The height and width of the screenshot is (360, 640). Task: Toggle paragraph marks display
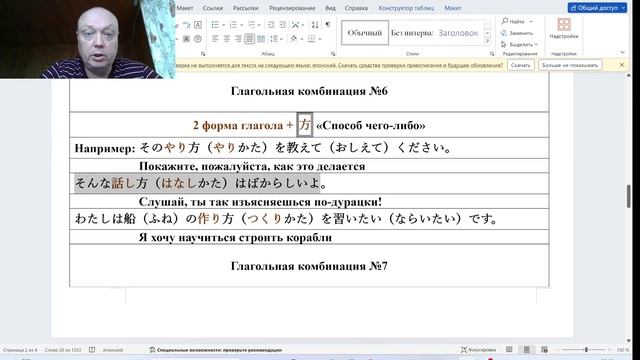(x=328, y=25)
